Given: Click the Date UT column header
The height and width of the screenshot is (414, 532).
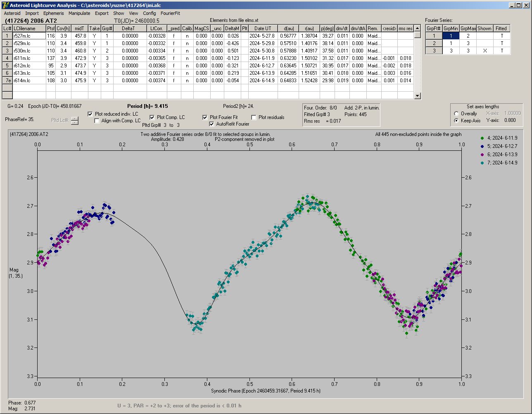Looking at the screenshot, I should pyautogui.click(x=263, y=29).
